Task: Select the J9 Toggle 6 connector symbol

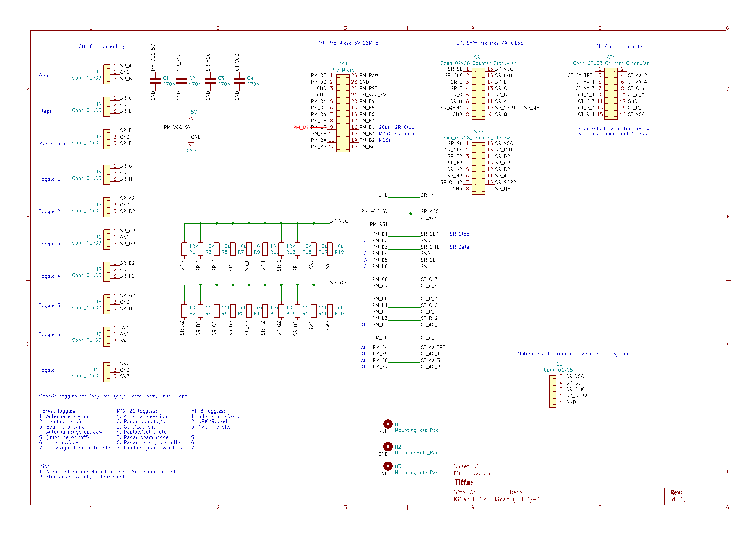Action: 107,337
